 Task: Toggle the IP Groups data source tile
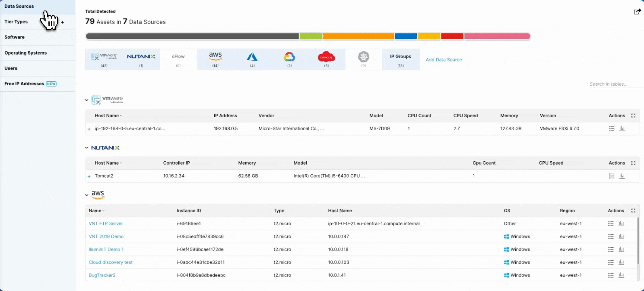(400, 59)
